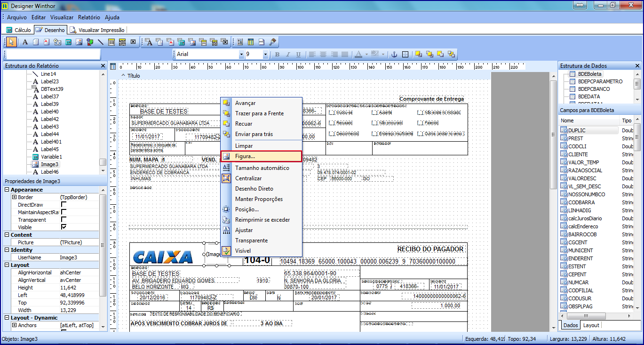Enable the MaintainAspectRatio property checkbox
The image size is (644, 345).
[64, 212]
